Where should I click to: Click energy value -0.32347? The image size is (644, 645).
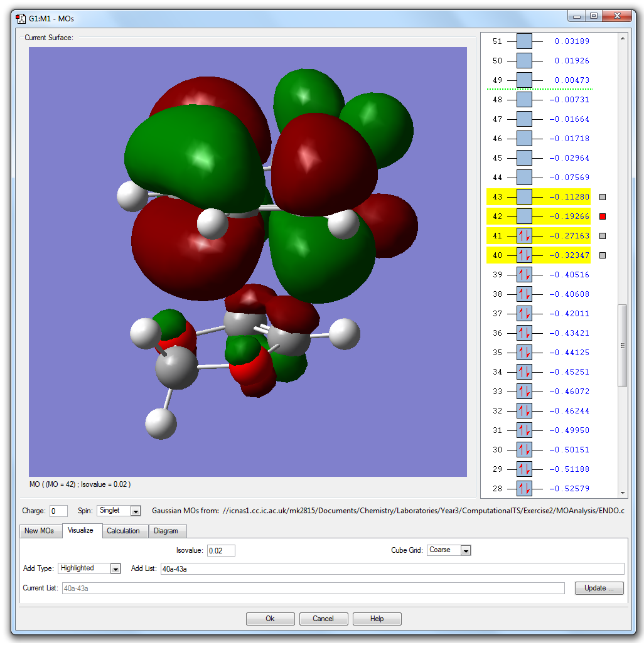tap(569, 255)
